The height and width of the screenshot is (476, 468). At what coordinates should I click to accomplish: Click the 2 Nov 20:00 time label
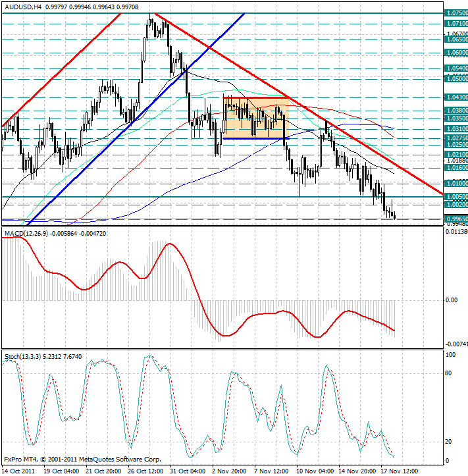[230, 471]
